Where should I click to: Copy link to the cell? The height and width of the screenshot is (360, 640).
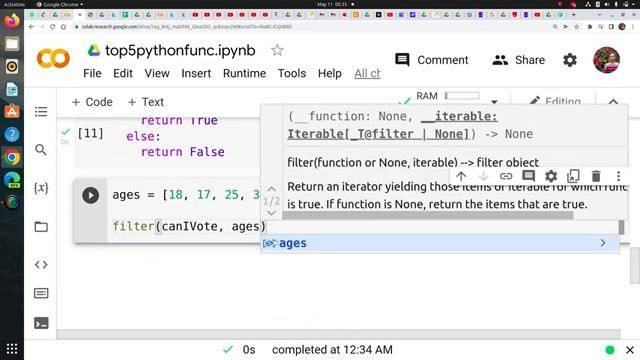point(506,176)
